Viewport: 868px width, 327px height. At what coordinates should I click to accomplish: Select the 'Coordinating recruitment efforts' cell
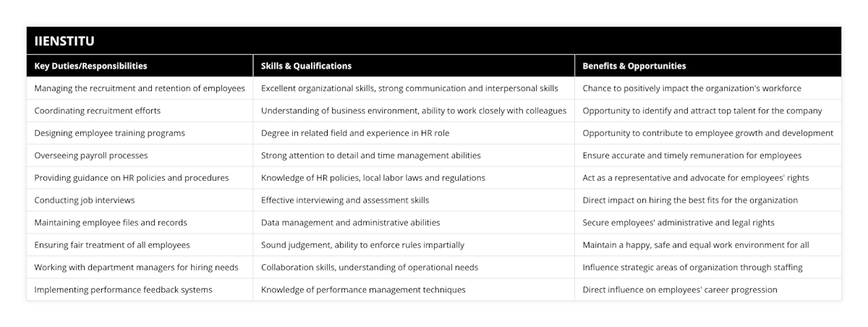98,111
